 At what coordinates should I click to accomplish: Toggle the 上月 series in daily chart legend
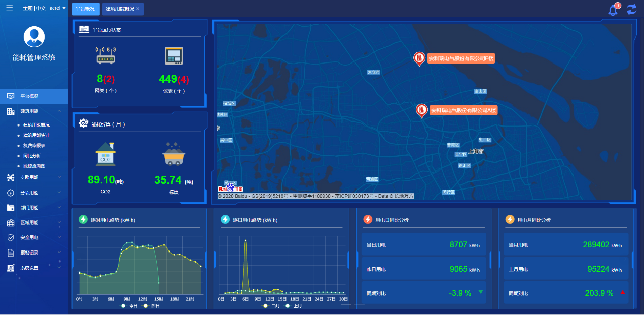[x=294, y=306]
